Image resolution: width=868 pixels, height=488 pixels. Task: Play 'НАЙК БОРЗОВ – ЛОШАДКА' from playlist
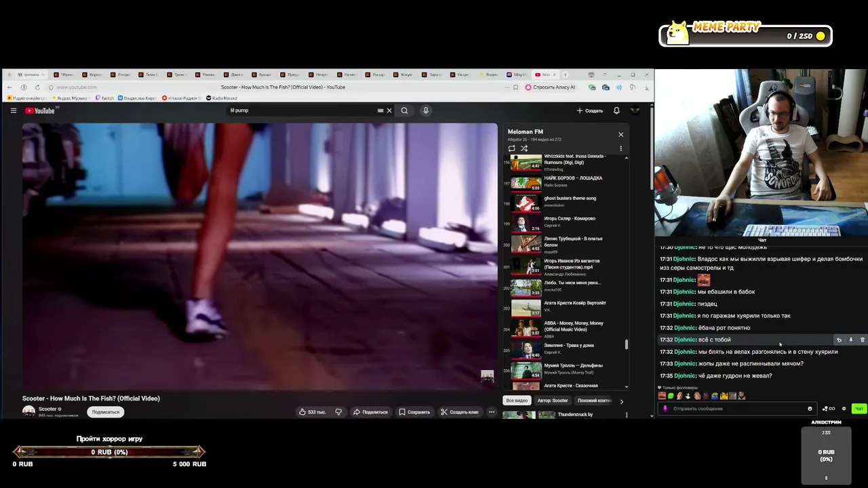(x=563, y=182)
